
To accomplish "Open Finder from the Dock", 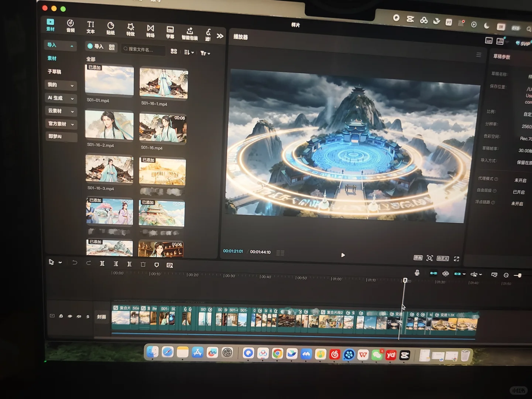I will coord(152,352).
